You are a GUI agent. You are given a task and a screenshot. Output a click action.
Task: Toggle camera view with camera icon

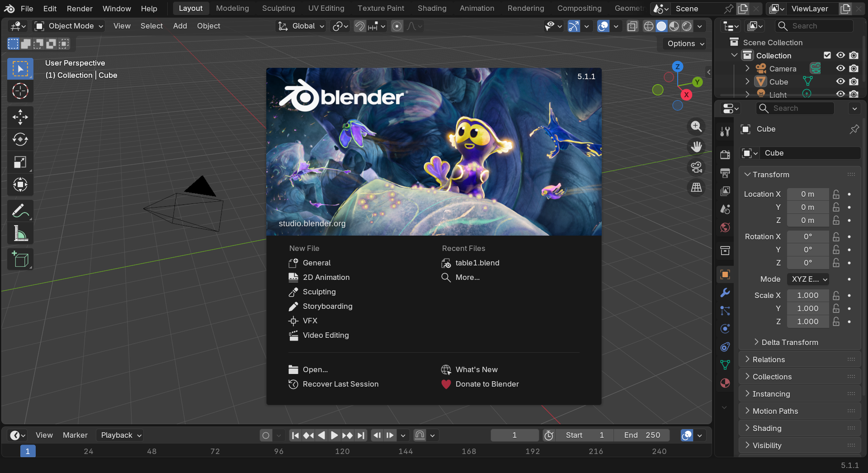click(x=696, y=167)
